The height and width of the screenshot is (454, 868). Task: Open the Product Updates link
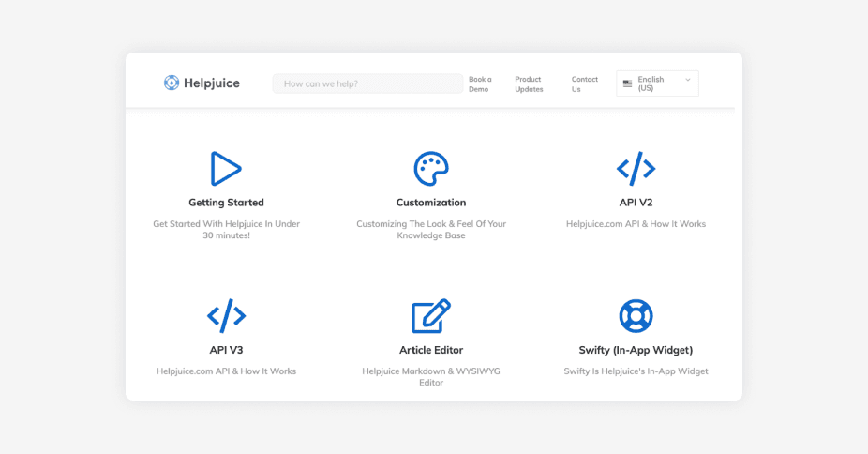coord(529,84)
